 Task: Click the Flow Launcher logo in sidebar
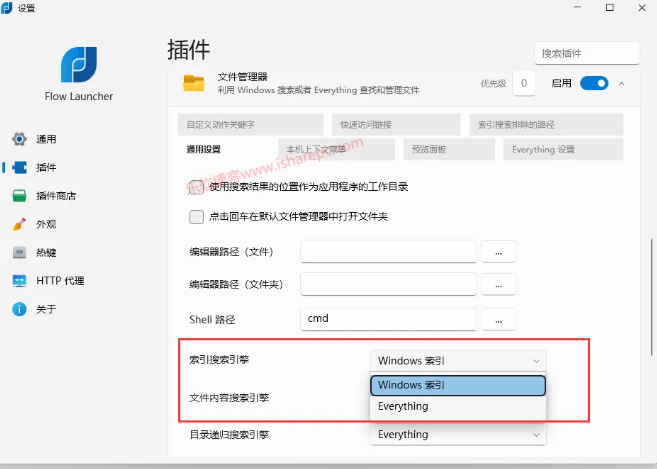click(x=79, y=65)
